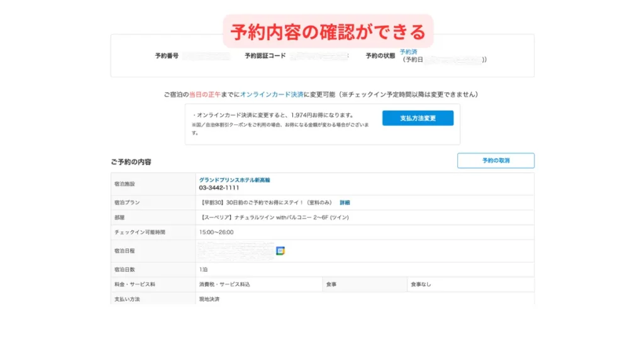Click the 予約認証コード label
This screenshot has height=338, width=644.
click(265, 56)
